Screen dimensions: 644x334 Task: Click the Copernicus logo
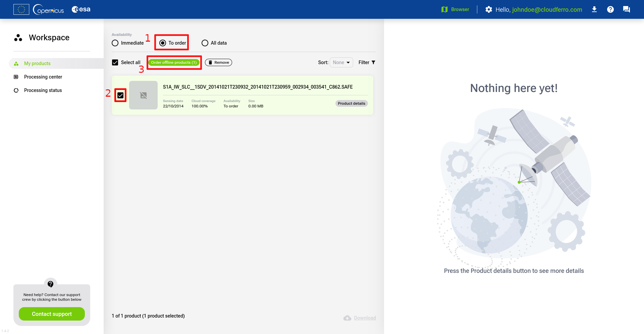tap(49, 9)
